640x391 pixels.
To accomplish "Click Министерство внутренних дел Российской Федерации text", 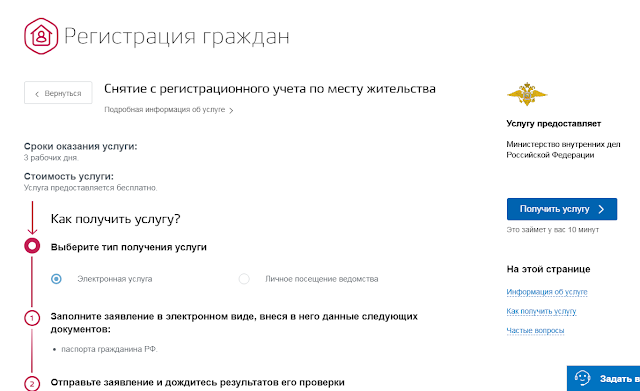I will click(563, 149).
